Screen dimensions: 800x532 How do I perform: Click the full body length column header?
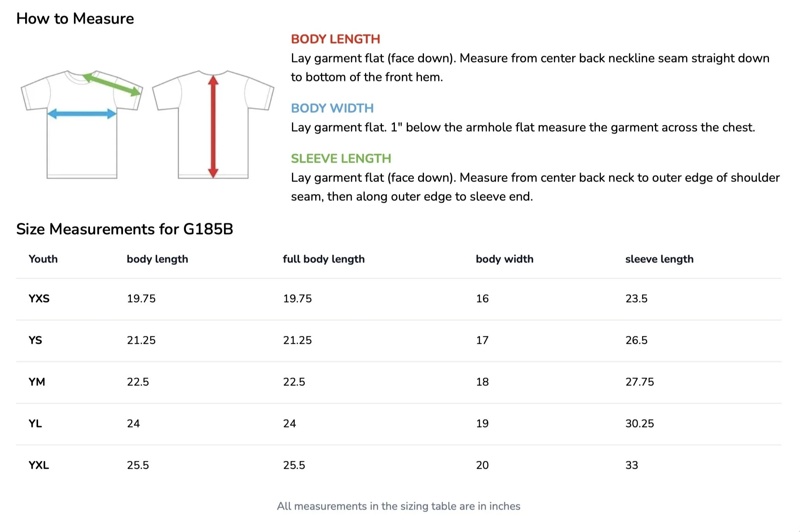[324, 259]
